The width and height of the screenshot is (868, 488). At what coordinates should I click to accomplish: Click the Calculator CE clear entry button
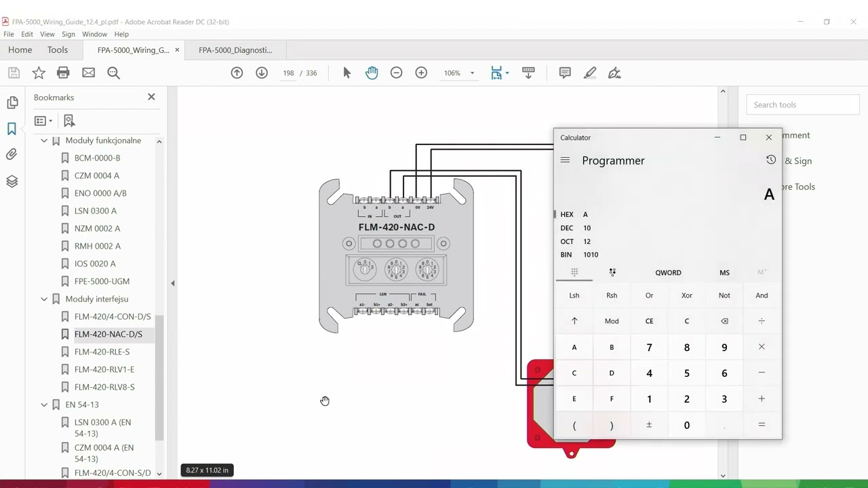[649, 321]
